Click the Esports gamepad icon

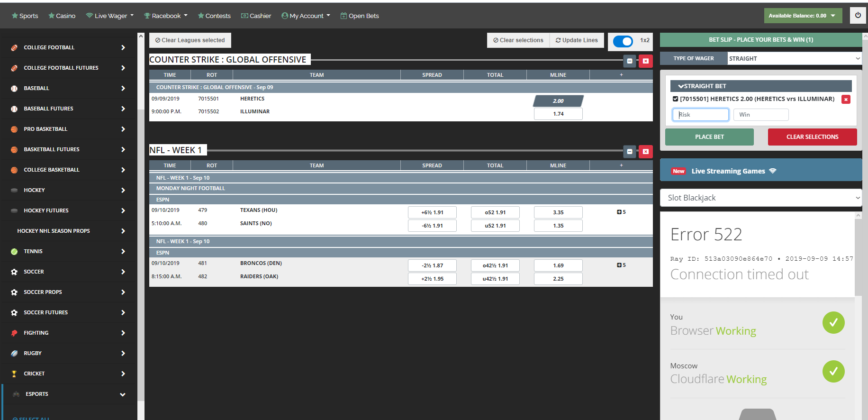16,394
